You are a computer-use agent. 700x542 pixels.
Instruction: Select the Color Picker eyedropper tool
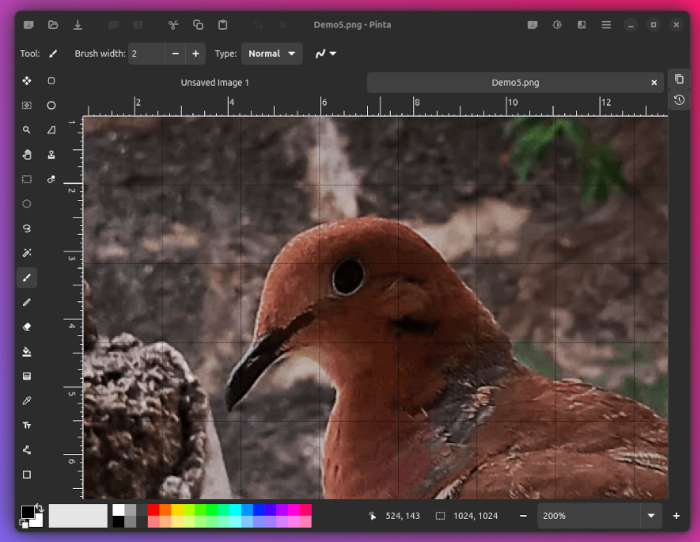click(27, 400)
